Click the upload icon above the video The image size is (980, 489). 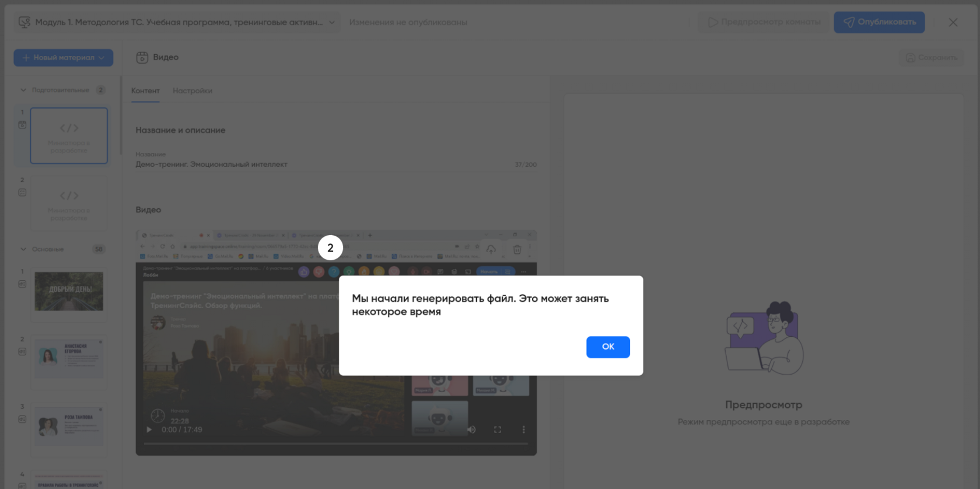click(x=491, y=249)
